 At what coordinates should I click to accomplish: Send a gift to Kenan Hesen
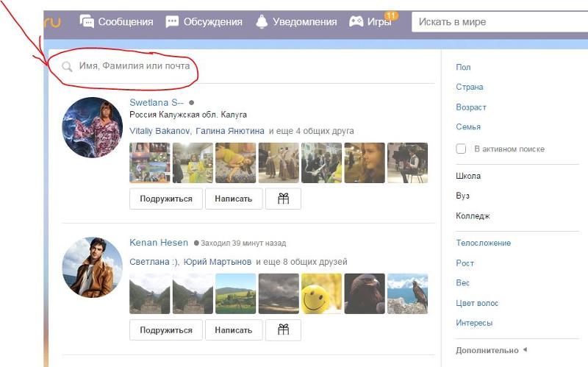(283, 329)
